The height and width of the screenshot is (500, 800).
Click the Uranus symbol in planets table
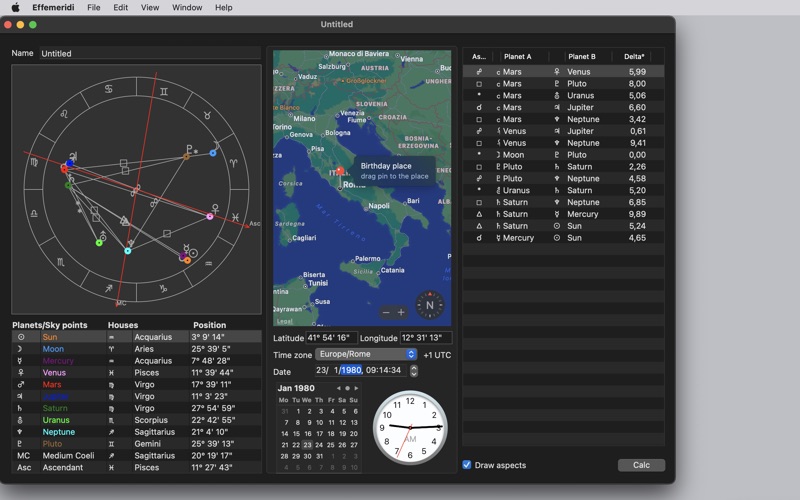click(20, 420)
